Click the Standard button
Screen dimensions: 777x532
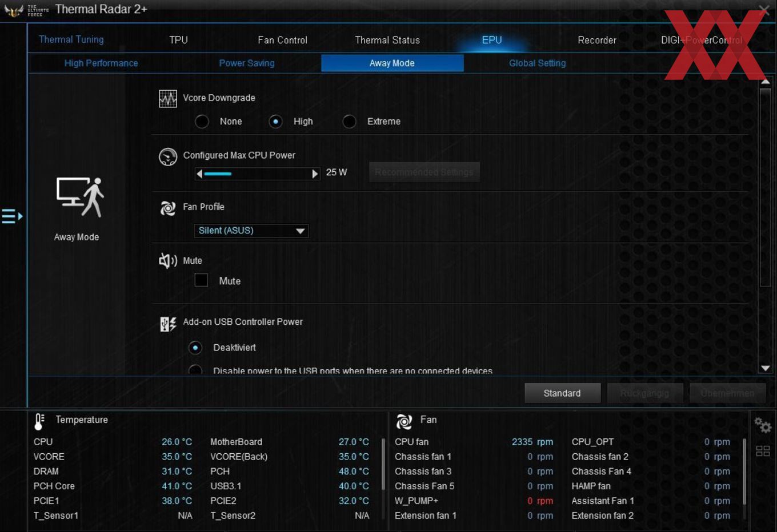562,393
